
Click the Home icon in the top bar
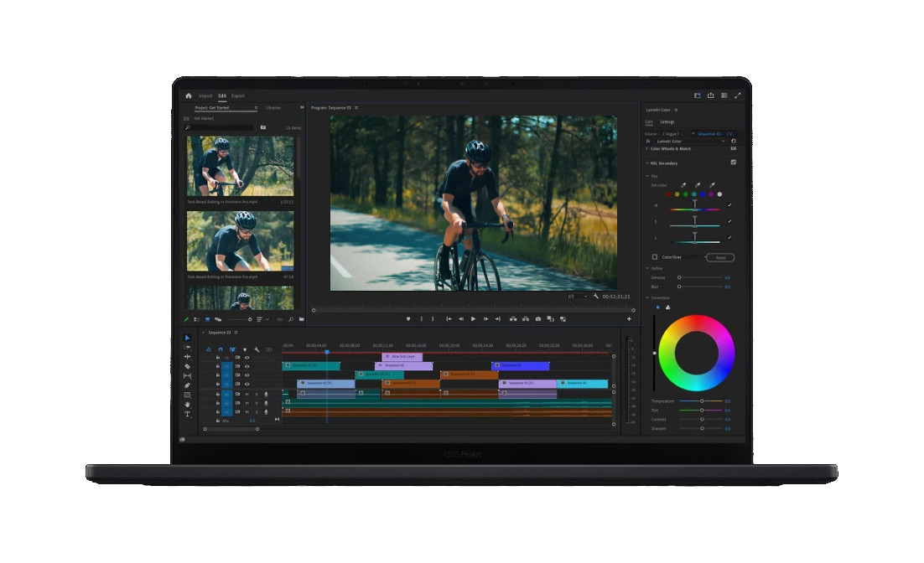click(189, 96)
